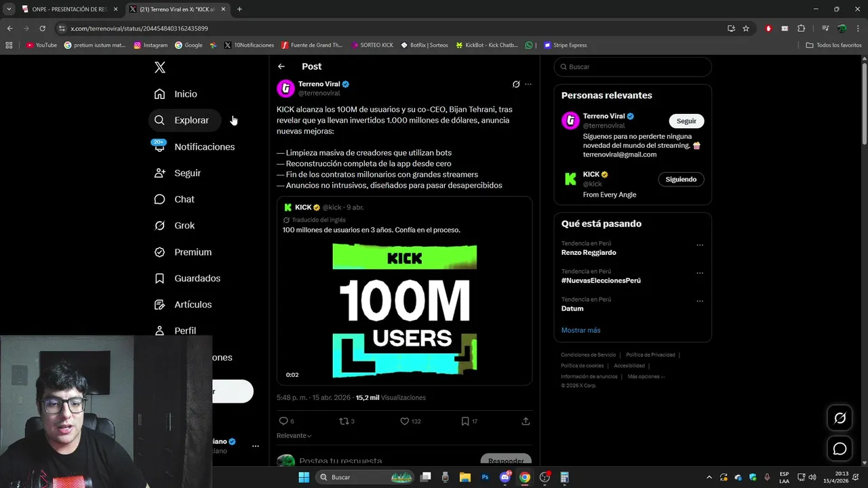
Task: Open the media control music icon
Action: (x=825, y=28)
